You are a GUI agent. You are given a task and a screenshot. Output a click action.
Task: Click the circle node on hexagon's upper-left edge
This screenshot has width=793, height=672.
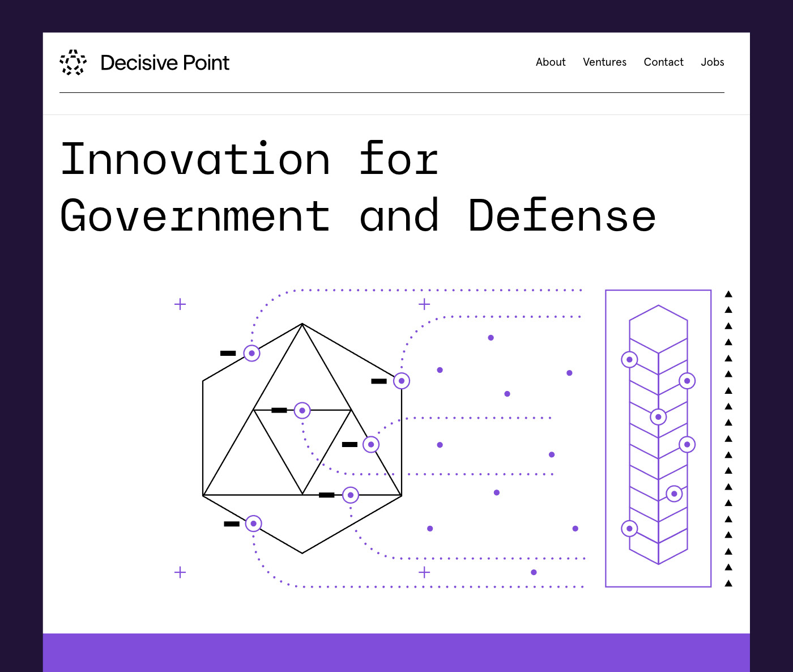pos(251,353)
